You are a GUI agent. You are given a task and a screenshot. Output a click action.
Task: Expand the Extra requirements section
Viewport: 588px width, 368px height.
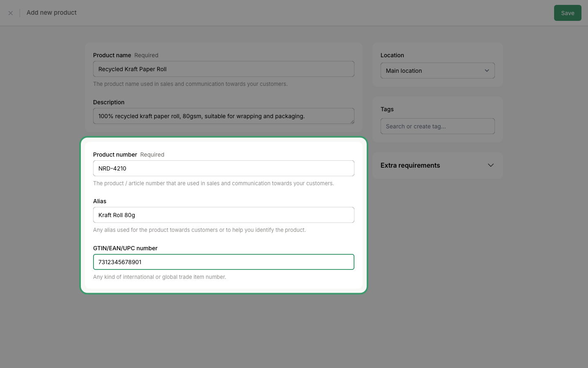coord(438,165)
